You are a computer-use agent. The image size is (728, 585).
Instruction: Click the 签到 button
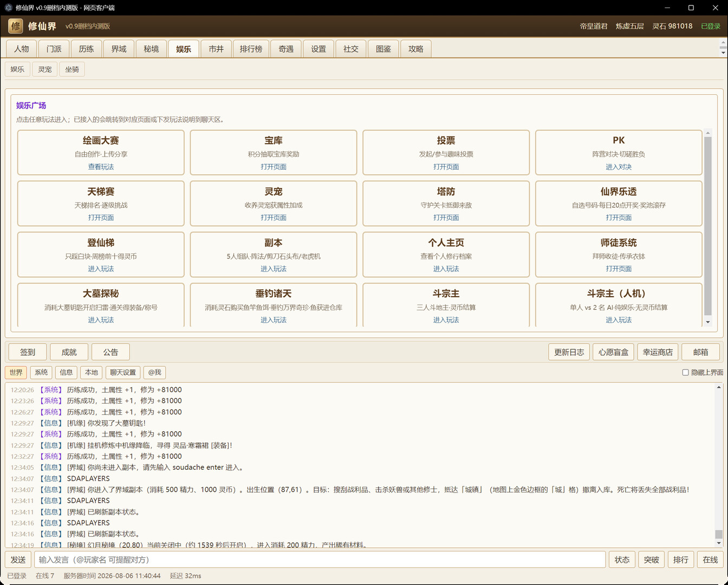pos(28,352)
